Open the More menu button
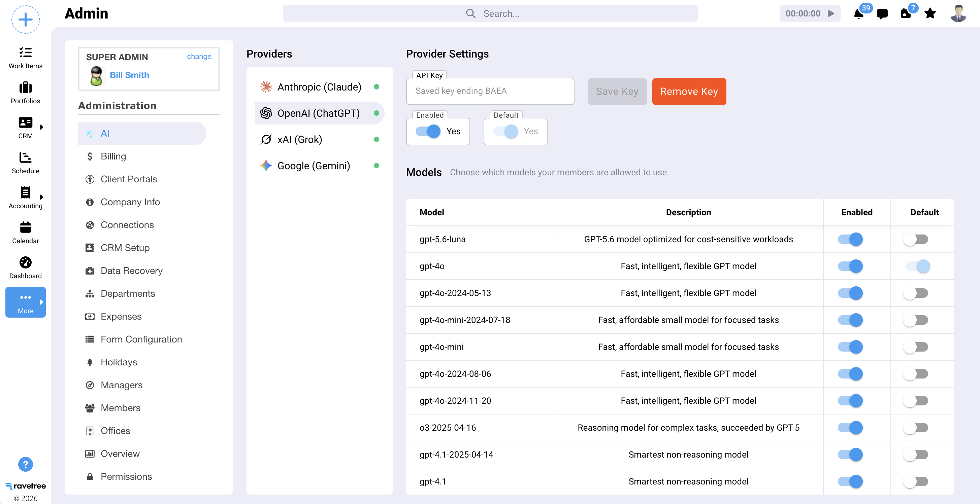Screen dimensions: 980x504 pos(26,302)
